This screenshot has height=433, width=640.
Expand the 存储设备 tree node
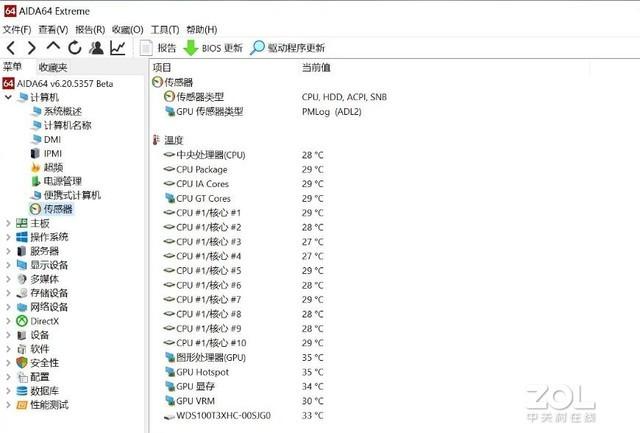[x=8, y=293]
